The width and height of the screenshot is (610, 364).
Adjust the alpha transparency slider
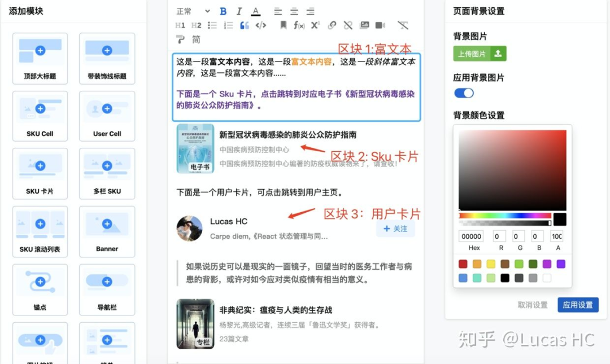pos(505,223)
